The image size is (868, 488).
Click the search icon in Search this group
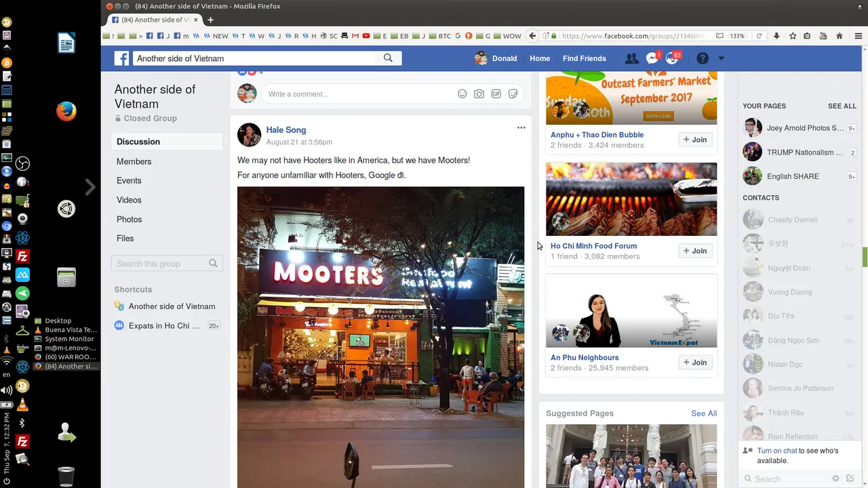(x=213, y=264)
